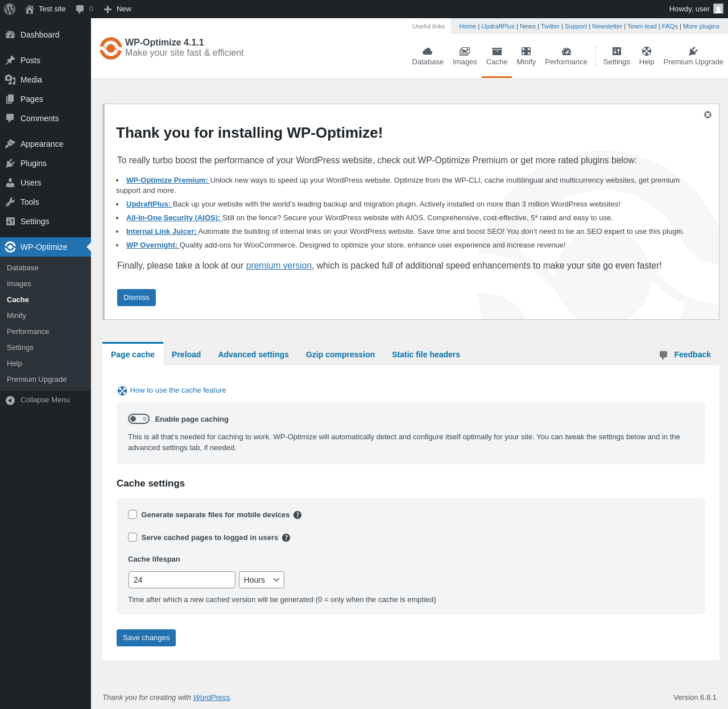Open WP Overnight link
This screenshot has width=728, height=709.
click(x=152, y=245)
